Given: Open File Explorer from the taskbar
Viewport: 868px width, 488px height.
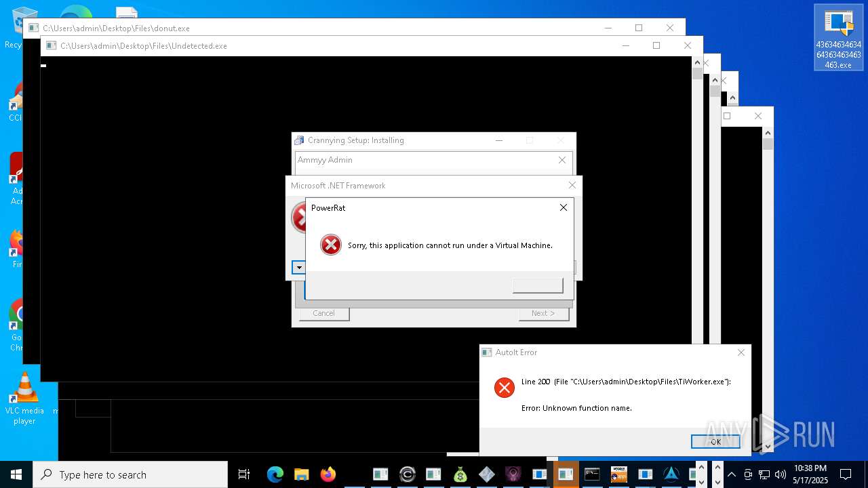Looking at the screenshot, I should (302, 474).
